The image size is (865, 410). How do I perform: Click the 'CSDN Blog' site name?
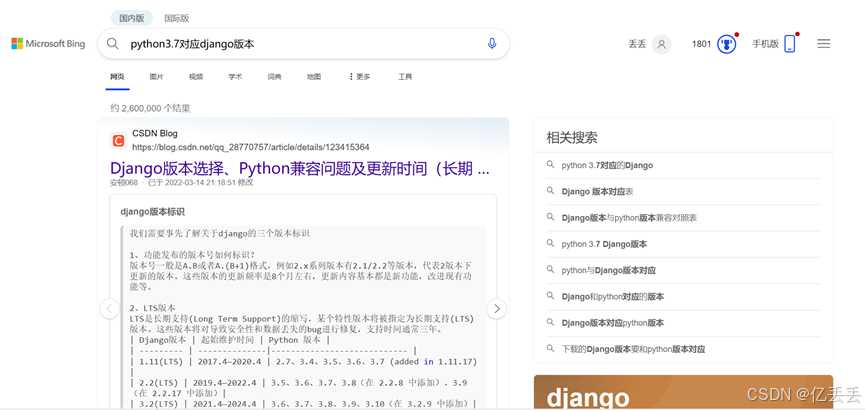155,134
